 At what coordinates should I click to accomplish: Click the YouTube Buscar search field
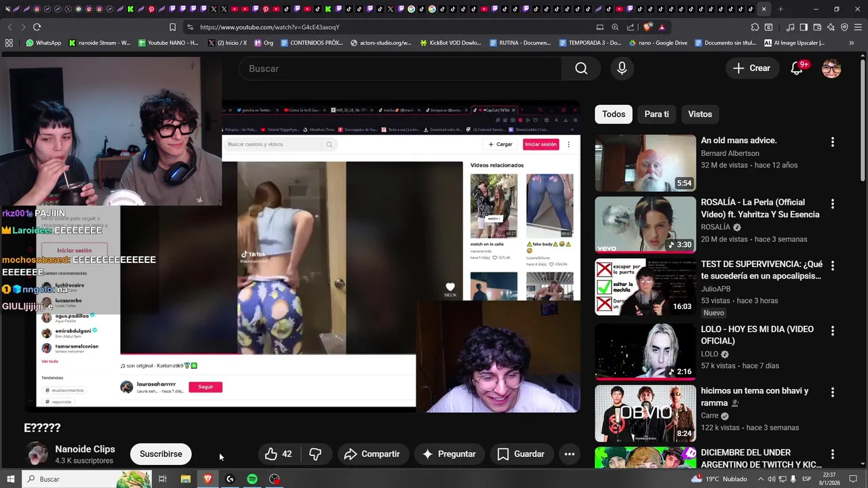tap(400, 68)
